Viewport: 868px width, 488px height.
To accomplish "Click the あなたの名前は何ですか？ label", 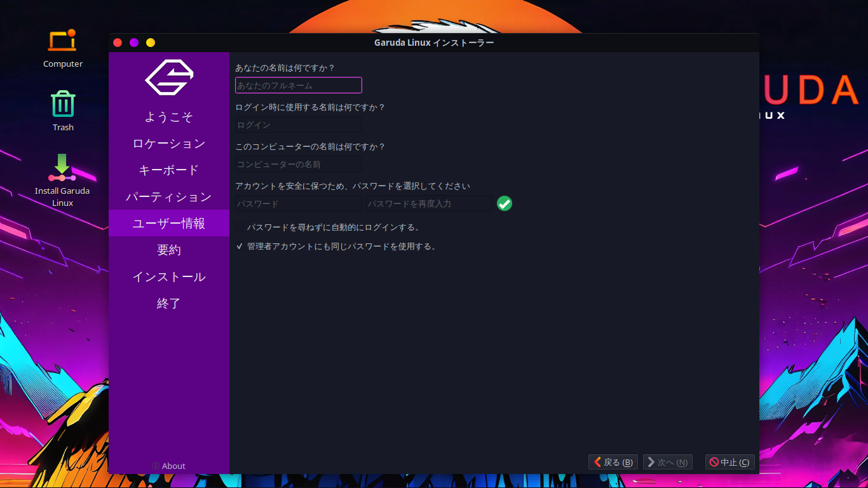I will (x=285, y=67).
